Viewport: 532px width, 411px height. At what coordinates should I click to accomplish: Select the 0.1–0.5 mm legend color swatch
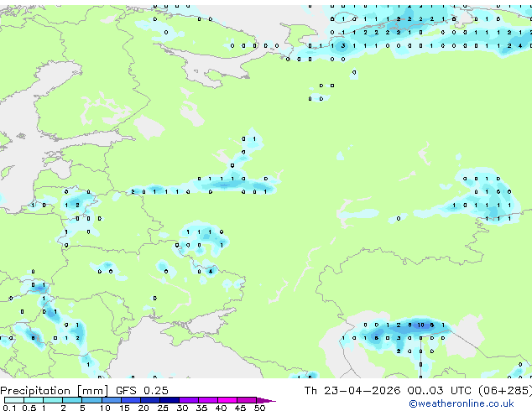(x=14, y=400)
